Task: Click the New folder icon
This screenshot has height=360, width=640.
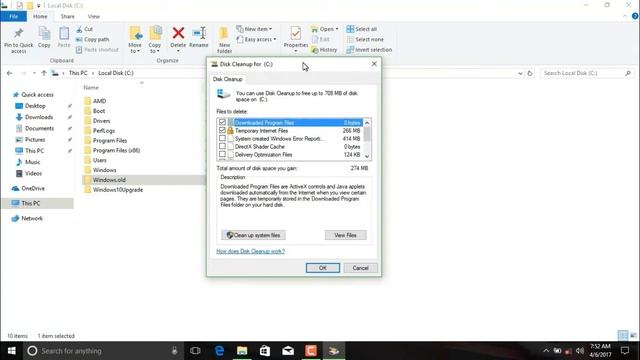Action: tap(224, 33)
